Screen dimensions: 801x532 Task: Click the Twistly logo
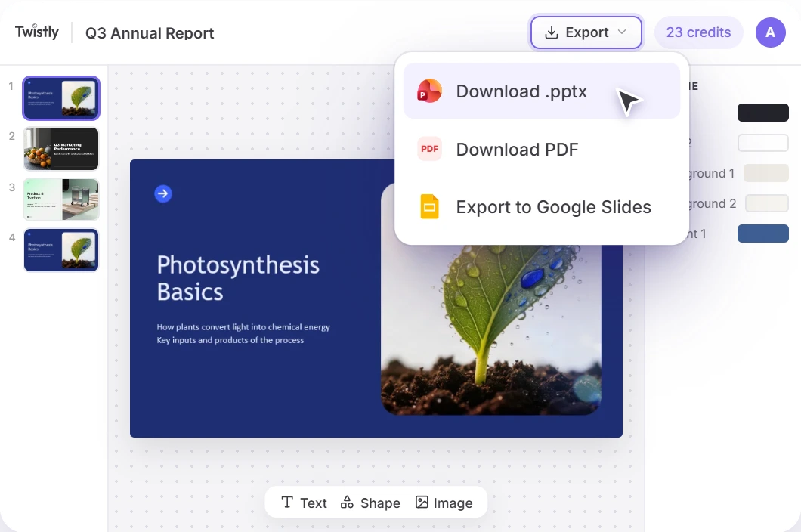(x=37, y=32)
